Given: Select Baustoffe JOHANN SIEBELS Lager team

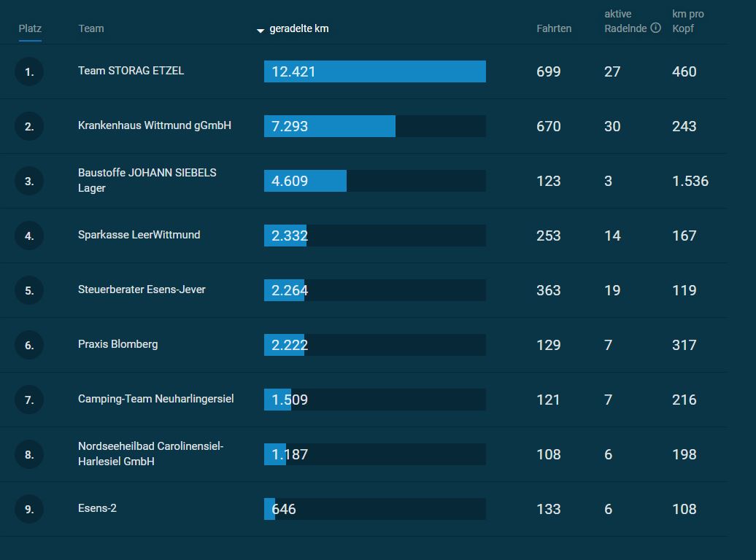Looking at the screenshot, I should (x=147, y=180).
